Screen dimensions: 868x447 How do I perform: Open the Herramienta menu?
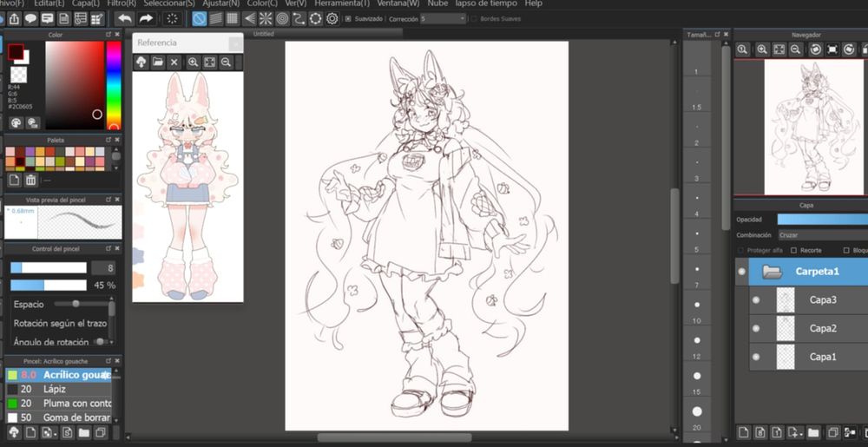pyautogui.click(x=341, y=3)
